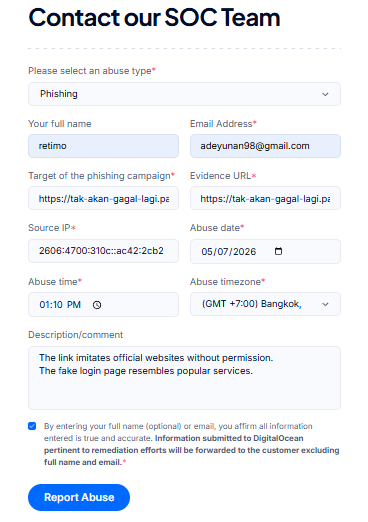Screen dimensions: 368x522
Task: Click inside the Description/comment text area
Action: [x=184, y=378]
